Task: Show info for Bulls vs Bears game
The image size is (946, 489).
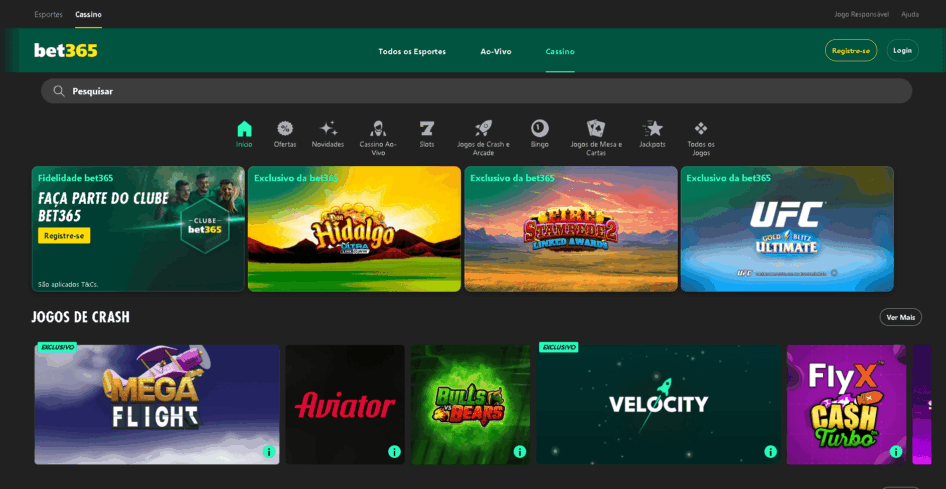Action: click(x=520, y=452)
